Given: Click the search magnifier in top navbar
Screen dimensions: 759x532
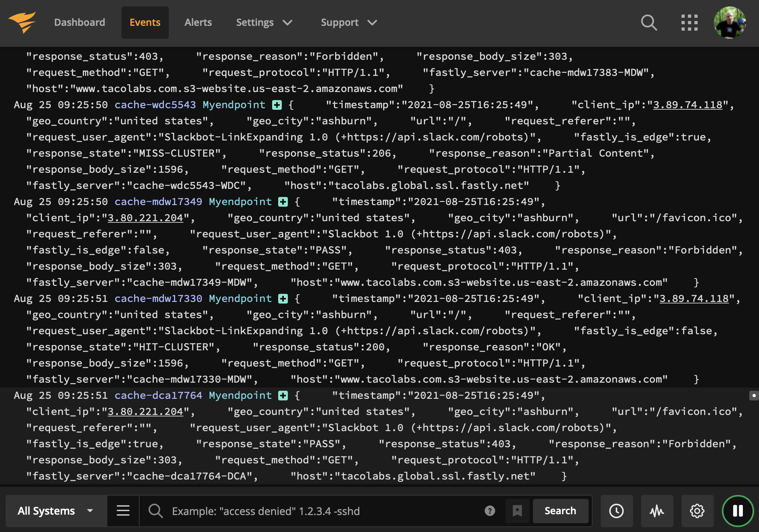Looking at the screenshot, I should point(649,23).
